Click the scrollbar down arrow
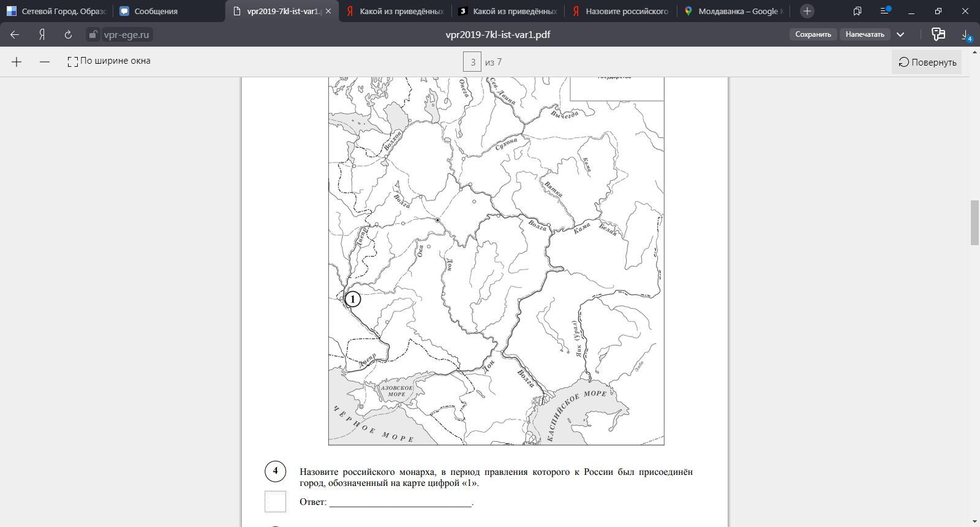980x527 pixels. [x=974, y=521]
